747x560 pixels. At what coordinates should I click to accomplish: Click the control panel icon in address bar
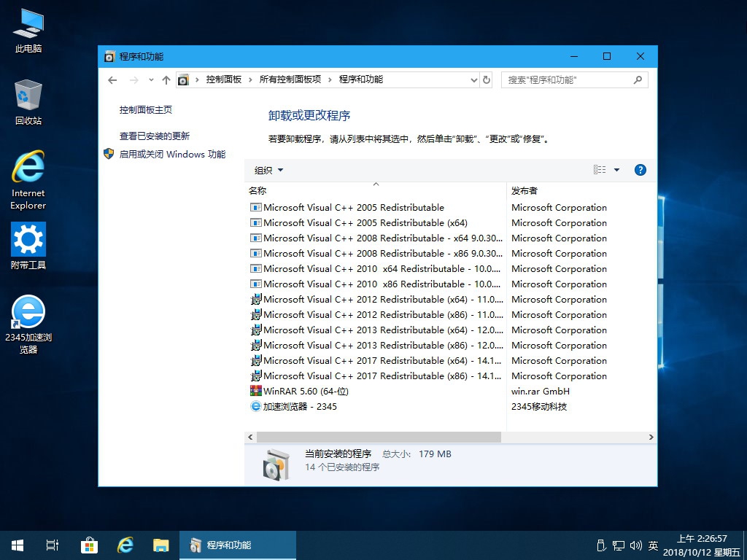pos(183,80)
